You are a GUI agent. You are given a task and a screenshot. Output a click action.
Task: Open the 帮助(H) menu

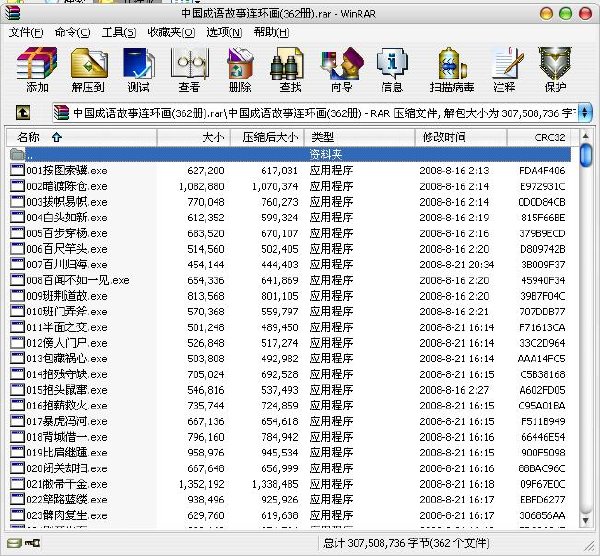(271, 33)
